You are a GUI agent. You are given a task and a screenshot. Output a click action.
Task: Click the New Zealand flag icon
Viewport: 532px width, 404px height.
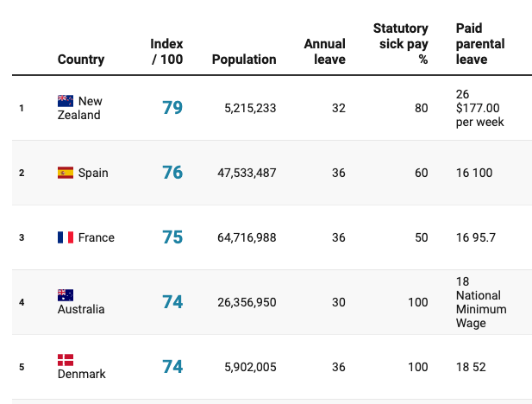coord(66,101)
